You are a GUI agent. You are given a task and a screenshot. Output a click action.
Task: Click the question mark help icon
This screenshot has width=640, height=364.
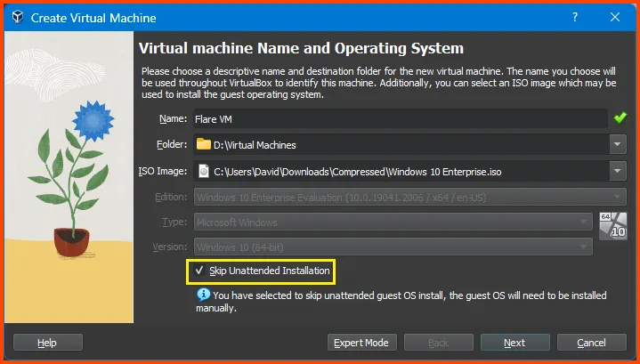click(x=575, y=17)
